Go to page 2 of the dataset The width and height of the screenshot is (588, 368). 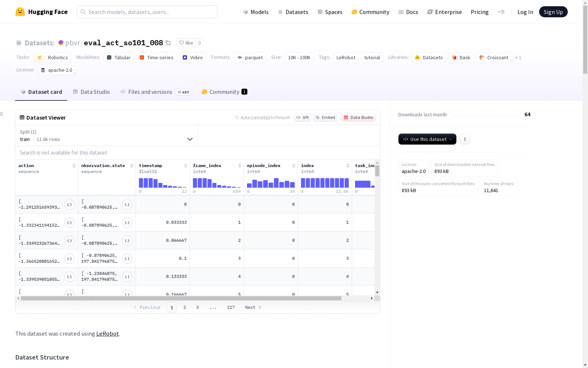pos(184,307)
